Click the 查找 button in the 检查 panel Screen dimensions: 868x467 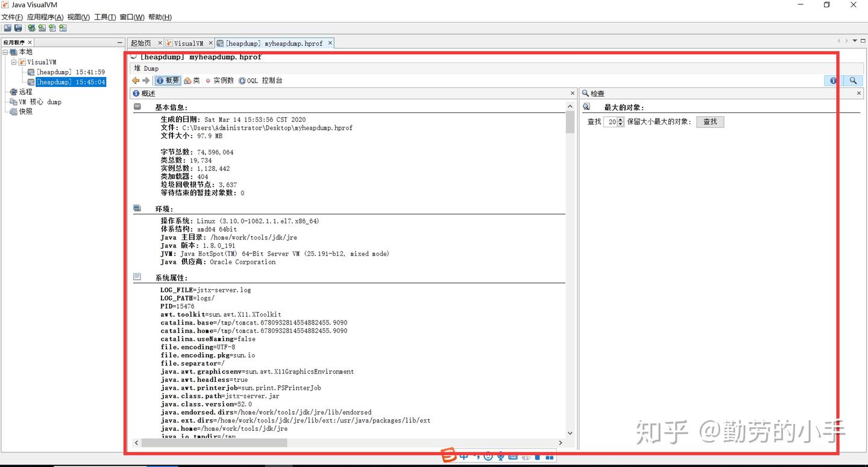pyautogui.click(x=709, y=121)
